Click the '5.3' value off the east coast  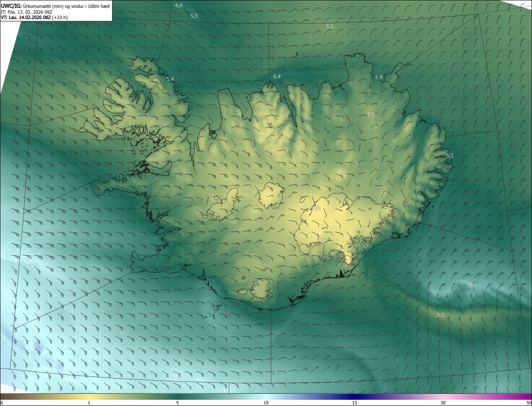click(x=450, y=156)
